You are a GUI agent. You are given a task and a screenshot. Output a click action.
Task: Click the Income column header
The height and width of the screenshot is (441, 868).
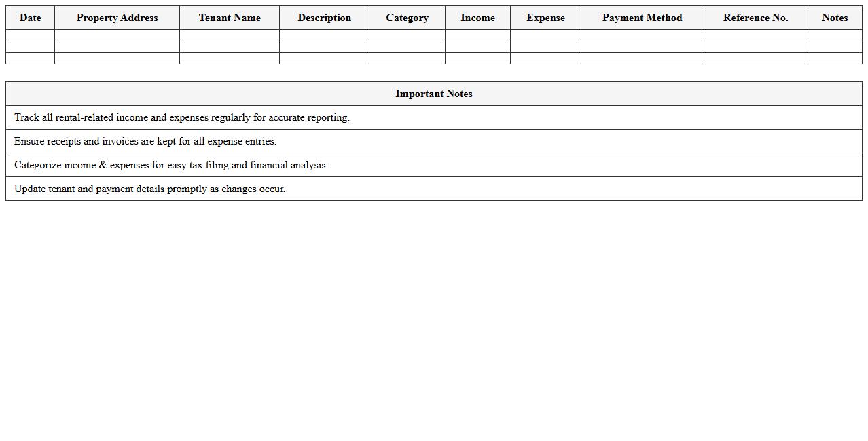click(477, 18)
